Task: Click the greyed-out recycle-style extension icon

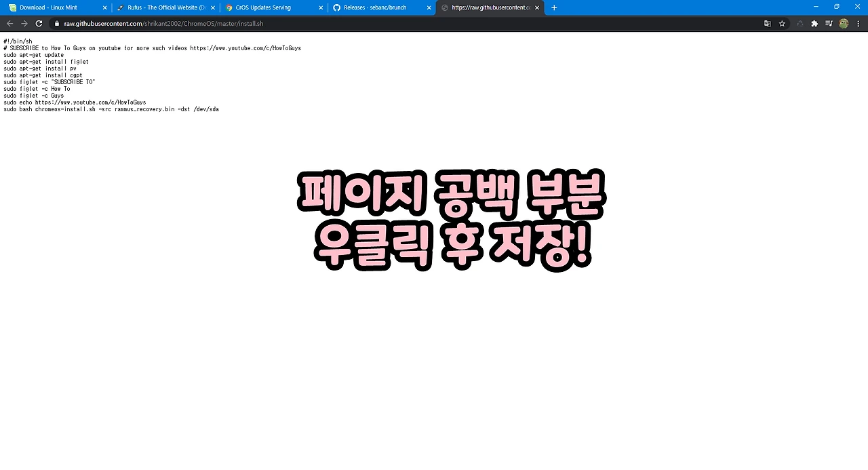Action: [800, 23]
